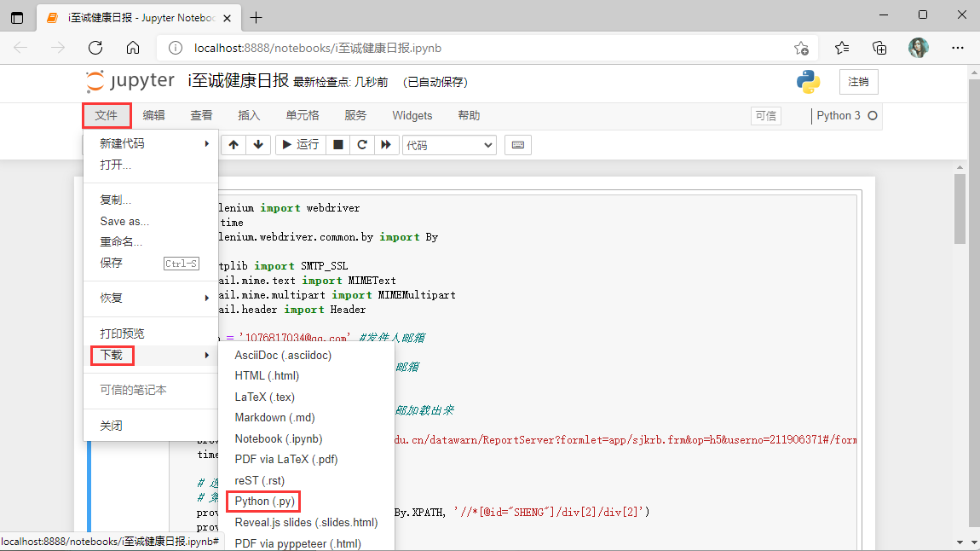Expand the 恢复 submenu
This screenshot has width=980, height=551.
pos(151,298)
